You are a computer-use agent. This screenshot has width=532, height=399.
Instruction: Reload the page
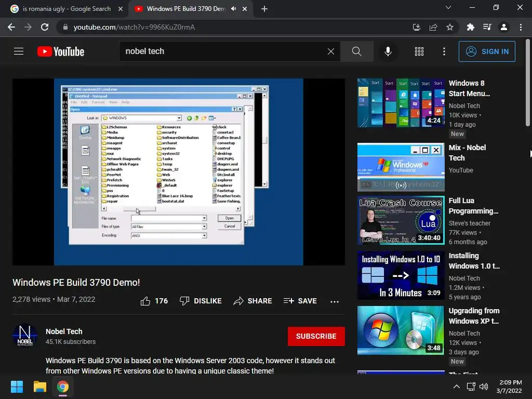pos(45,27)
